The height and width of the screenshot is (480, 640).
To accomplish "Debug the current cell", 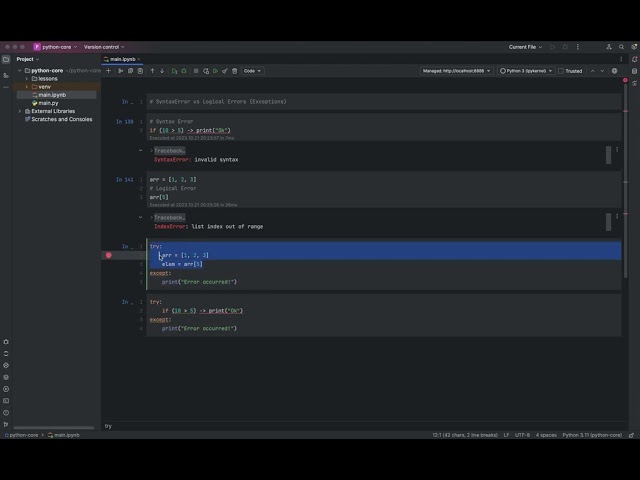I will (x=184, y=71).
